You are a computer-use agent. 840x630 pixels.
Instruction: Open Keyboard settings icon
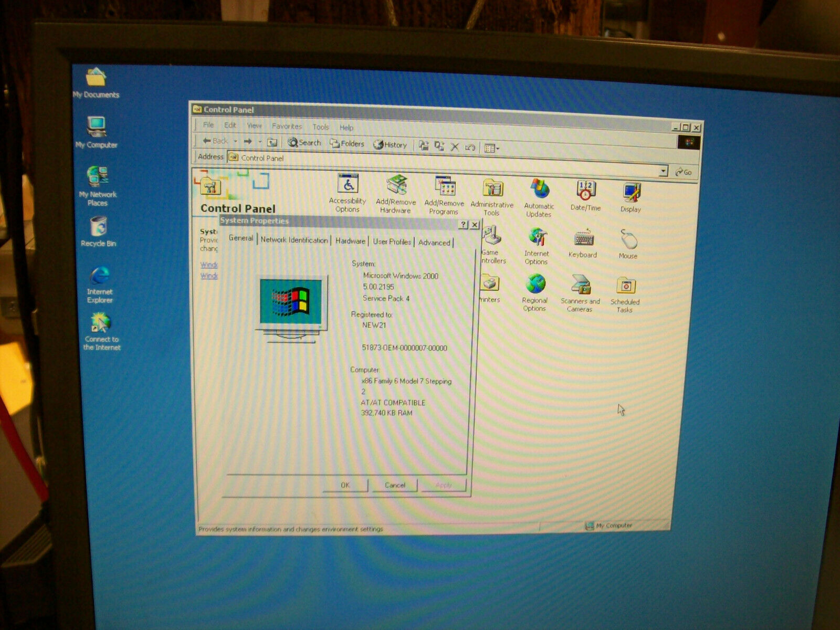click(x=583, y=244)
